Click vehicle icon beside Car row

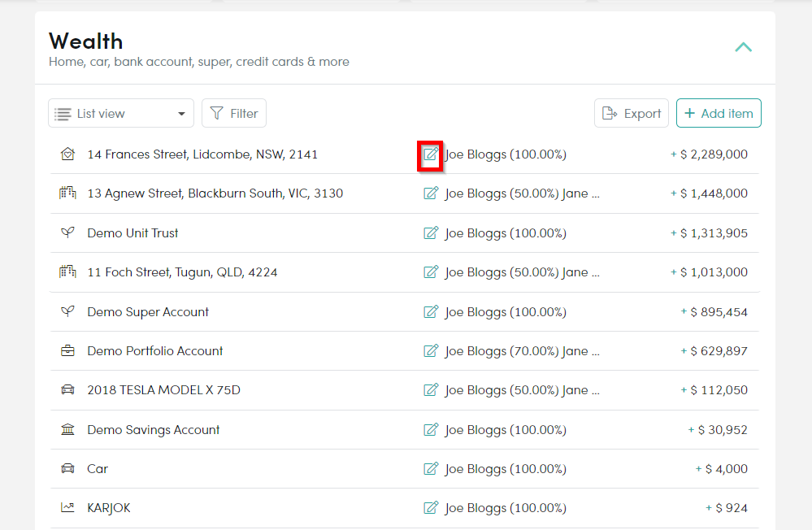click(x=67, y=468)
